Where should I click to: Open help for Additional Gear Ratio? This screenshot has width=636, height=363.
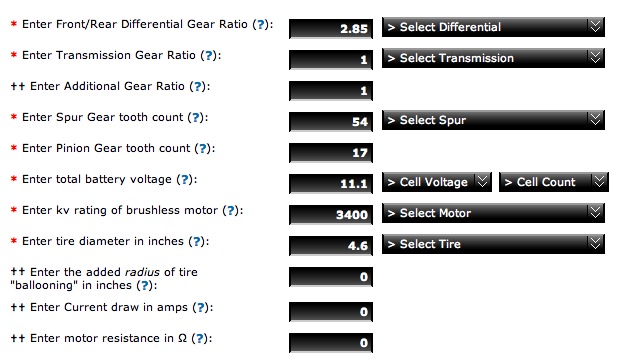click(x=198, y=86)
